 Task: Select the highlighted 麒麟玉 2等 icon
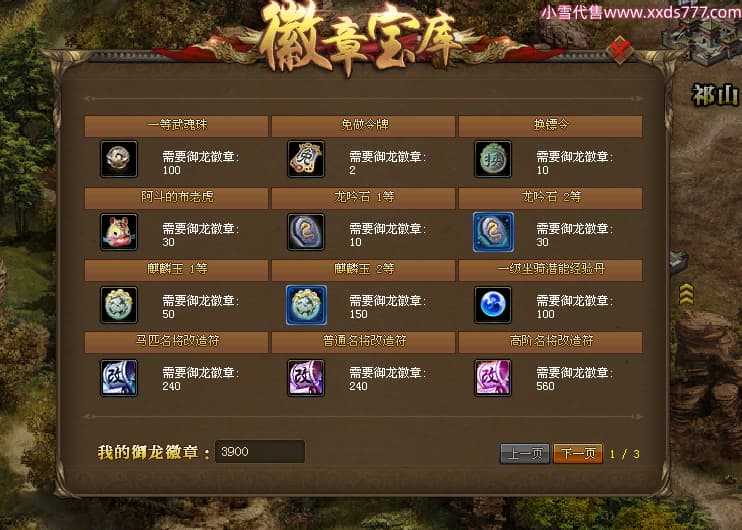(306, 305)
